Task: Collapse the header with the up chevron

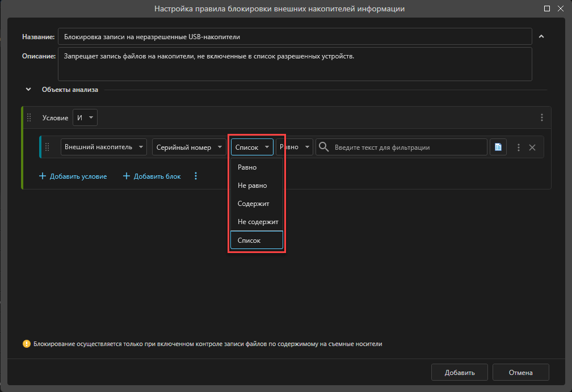Action: coord(541,36)
